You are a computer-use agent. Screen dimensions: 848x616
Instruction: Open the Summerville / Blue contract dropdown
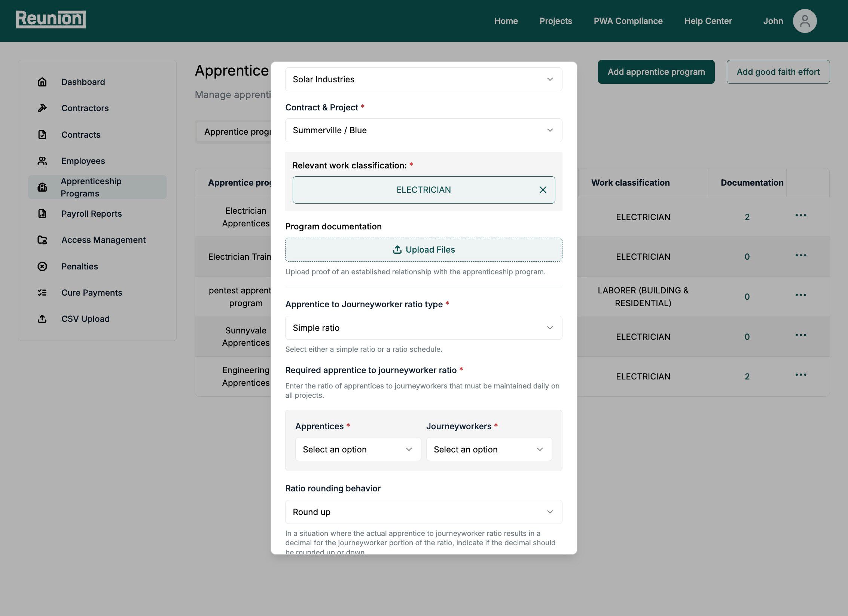423,130
